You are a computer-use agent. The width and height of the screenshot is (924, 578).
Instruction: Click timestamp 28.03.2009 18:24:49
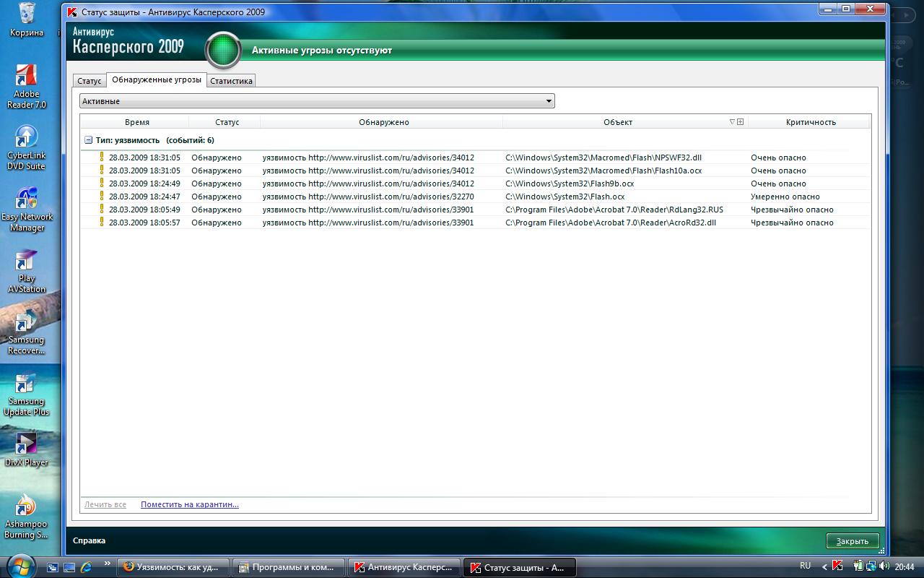pyautogui.click(x=144, y=184)
